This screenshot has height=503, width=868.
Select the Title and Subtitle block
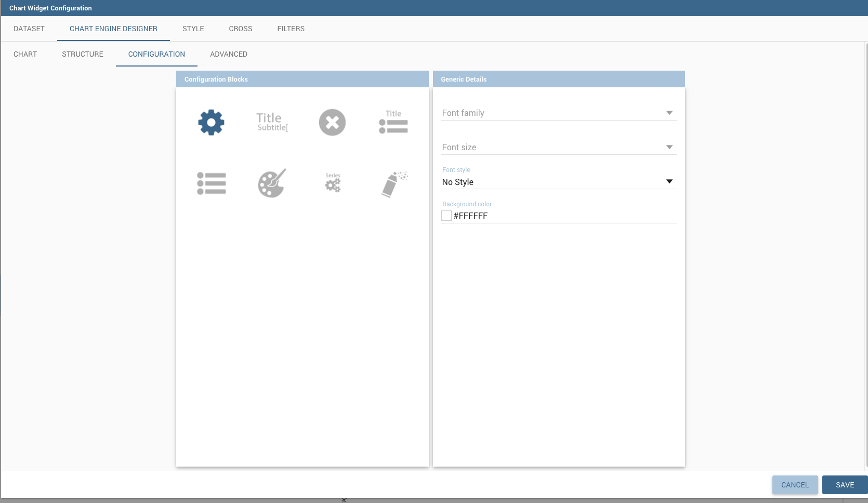coord(271,122)
